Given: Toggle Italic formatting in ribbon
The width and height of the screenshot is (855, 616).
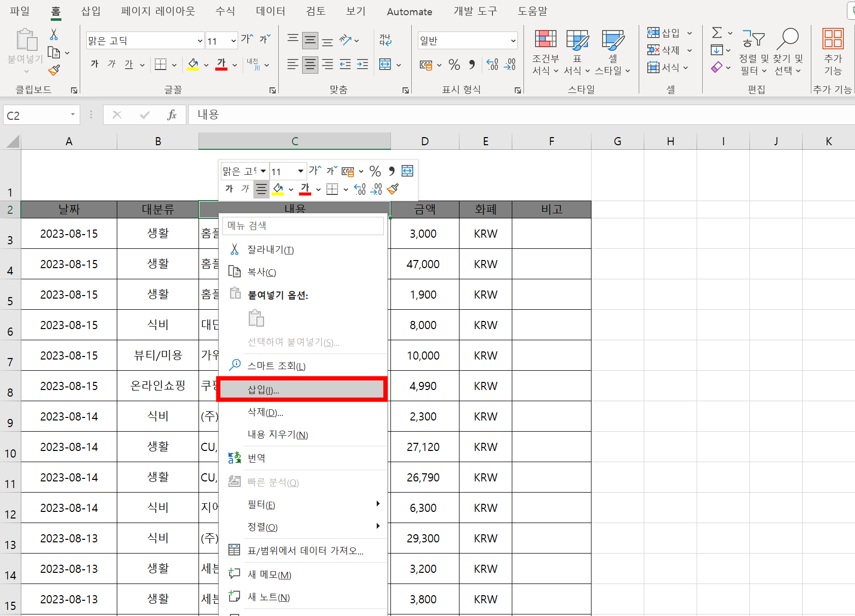Looking at the screenshot, I should [x=112, y=64].
